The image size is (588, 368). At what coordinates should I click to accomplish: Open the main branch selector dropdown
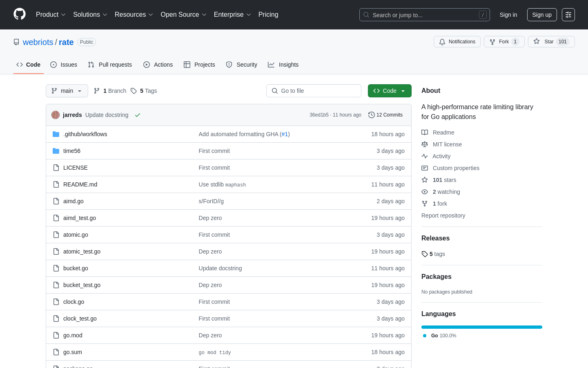click(x=67, y=91)
